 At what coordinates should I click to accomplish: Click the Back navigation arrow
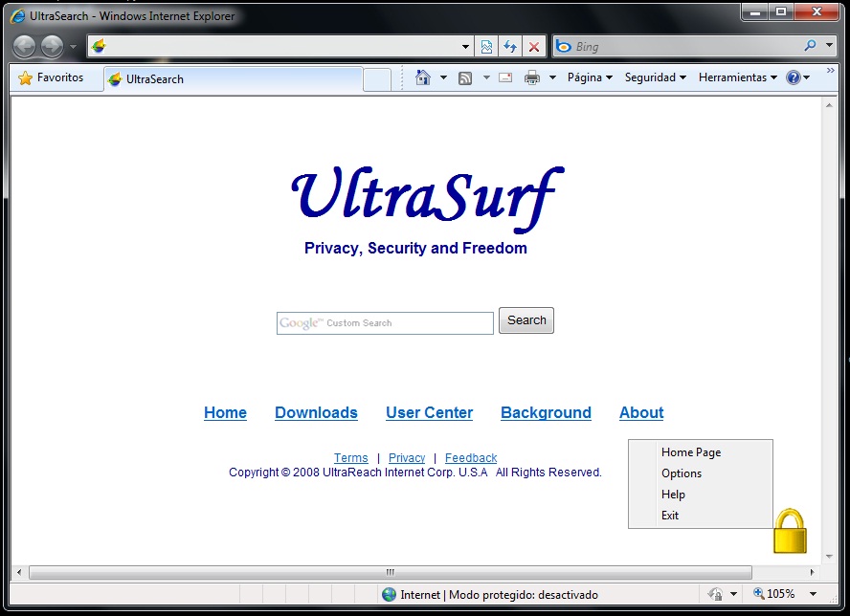tap(24, 47)
